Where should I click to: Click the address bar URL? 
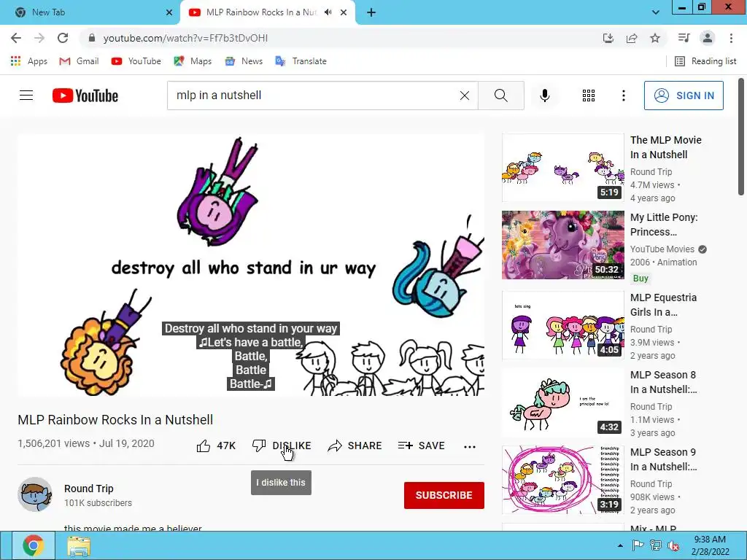click(x=186, y=38)
